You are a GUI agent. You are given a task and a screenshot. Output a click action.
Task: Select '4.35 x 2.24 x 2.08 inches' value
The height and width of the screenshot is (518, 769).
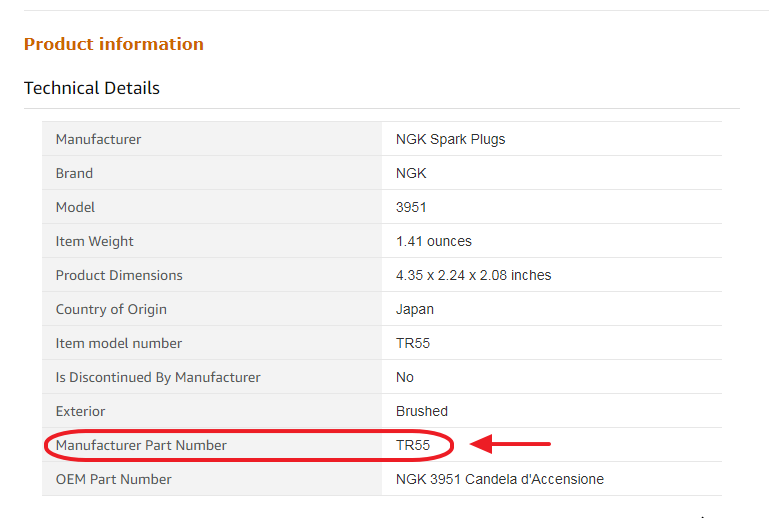(473, 275)
